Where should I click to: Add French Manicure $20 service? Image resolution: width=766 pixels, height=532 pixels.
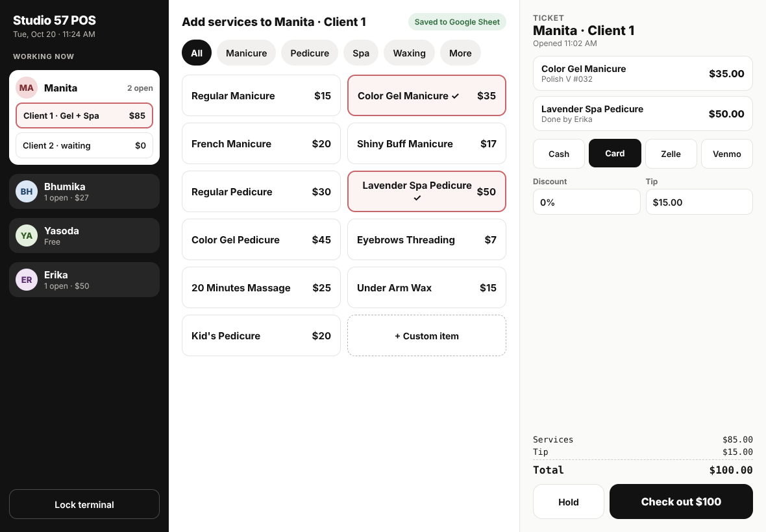pyautogui.click(x=261, y=143)
